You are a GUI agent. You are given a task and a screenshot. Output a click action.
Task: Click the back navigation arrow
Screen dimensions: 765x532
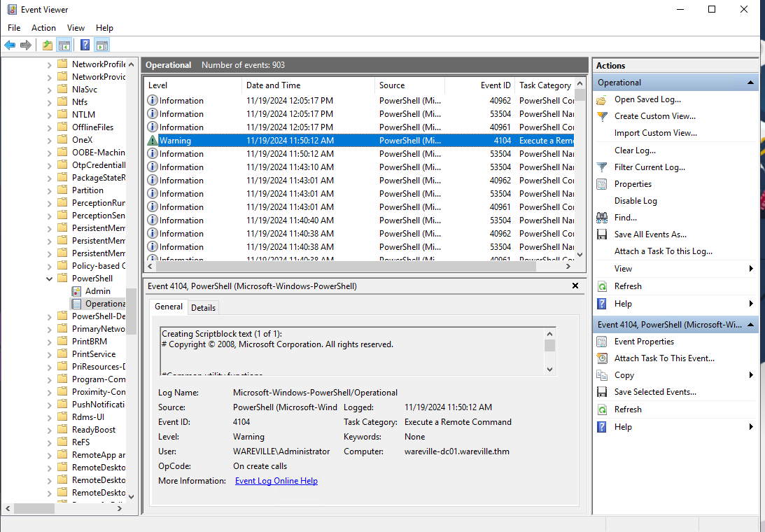tap(10, 45)
